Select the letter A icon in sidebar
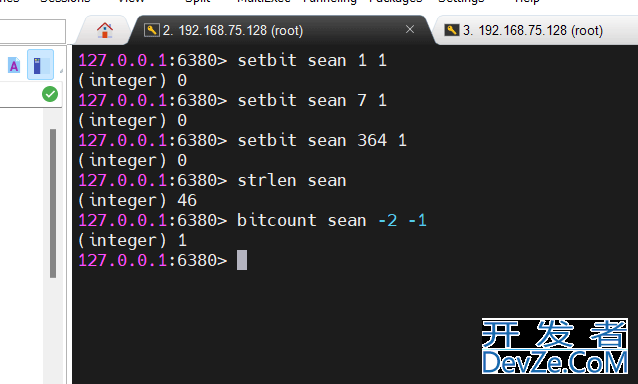 click(14, 65)
